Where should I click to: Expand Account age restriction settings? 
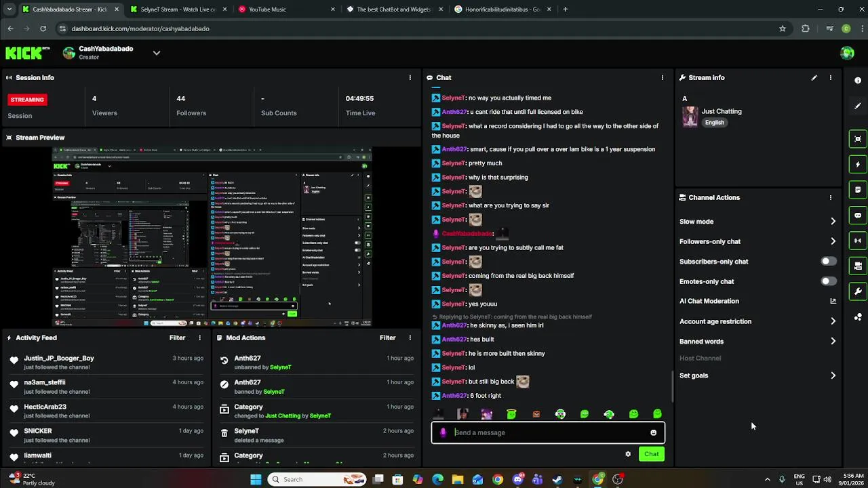[833, 321]
